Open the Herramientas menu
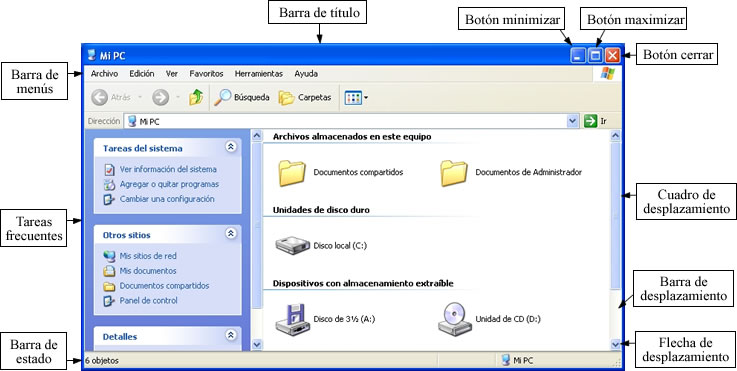 coord(259,74)
